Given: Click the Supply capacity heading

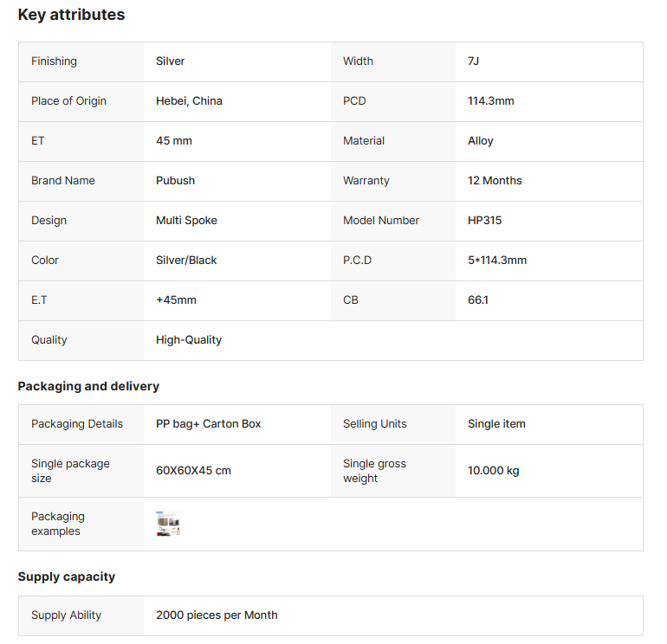Looking at the screenshot, I should point(67,576).
